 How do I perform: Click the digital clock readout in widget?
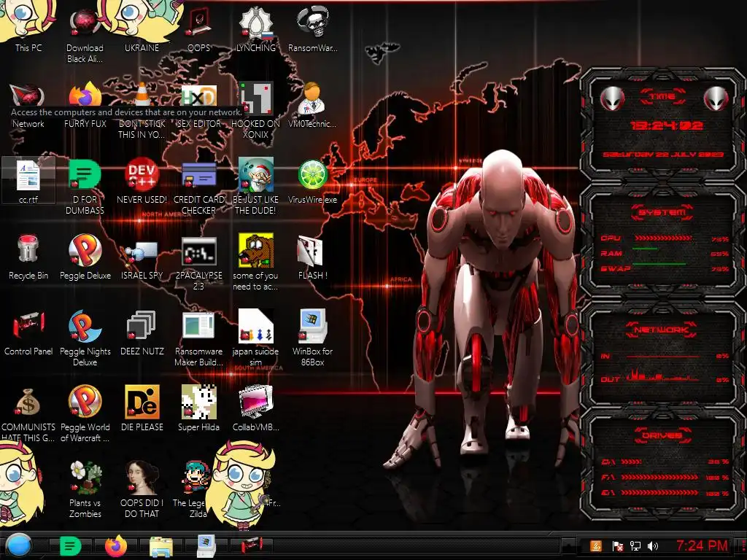667,125
